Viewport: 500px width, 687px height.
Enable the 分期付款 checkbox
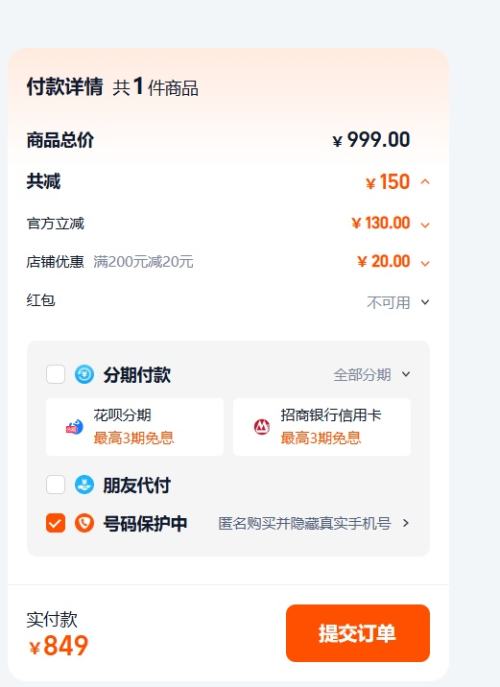click(x=56, y=375)
